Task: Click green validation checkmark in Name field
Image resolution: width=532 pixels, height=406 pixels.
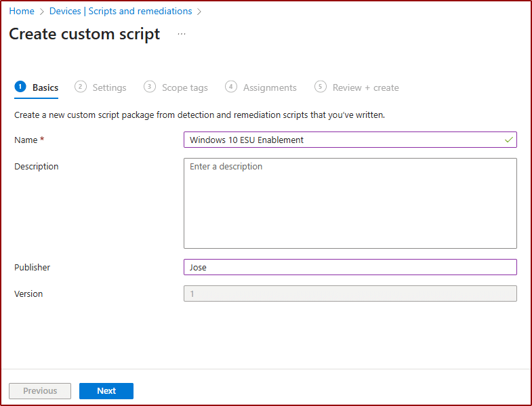Action: coord(509,140)
